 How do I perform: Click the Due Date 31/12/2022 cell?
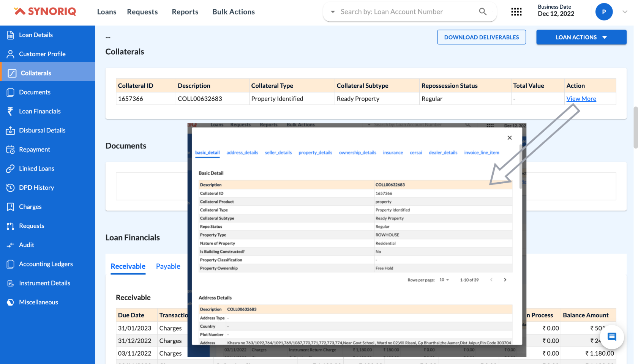[136, 341]
